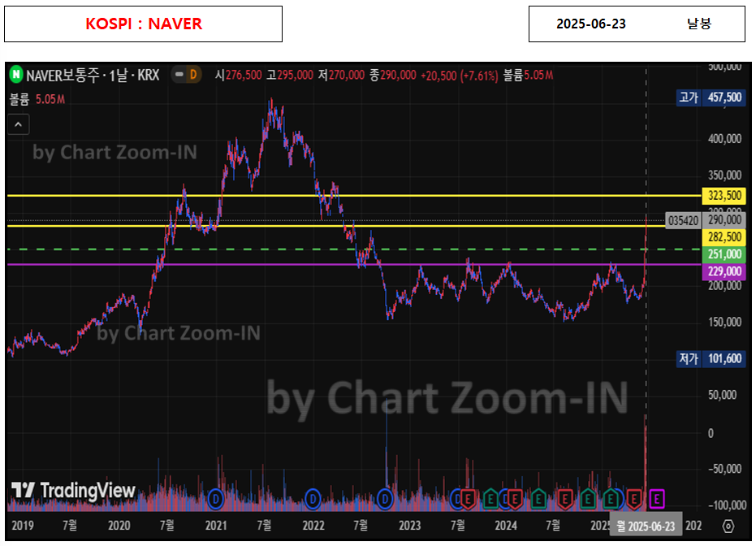Click the dividend D marker above 2021
The height and width of the screenshot is (546, 756).
(215, 499)
